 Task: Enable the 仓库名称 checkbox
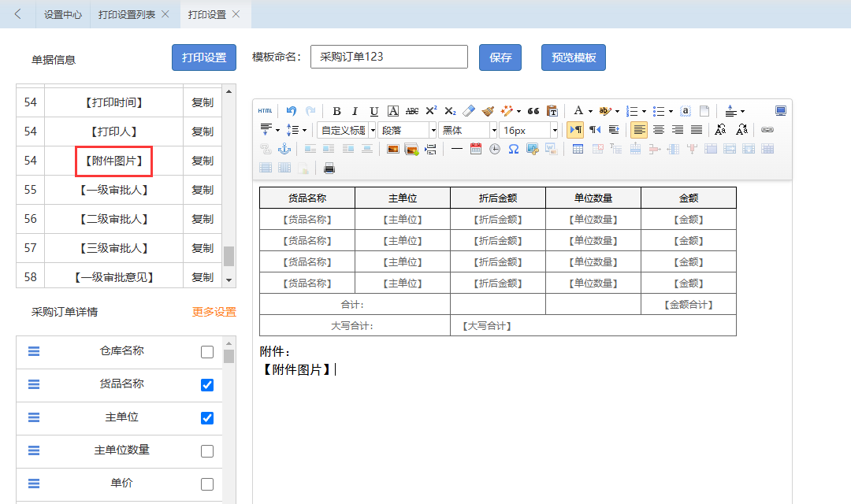(x=207, y=352)
